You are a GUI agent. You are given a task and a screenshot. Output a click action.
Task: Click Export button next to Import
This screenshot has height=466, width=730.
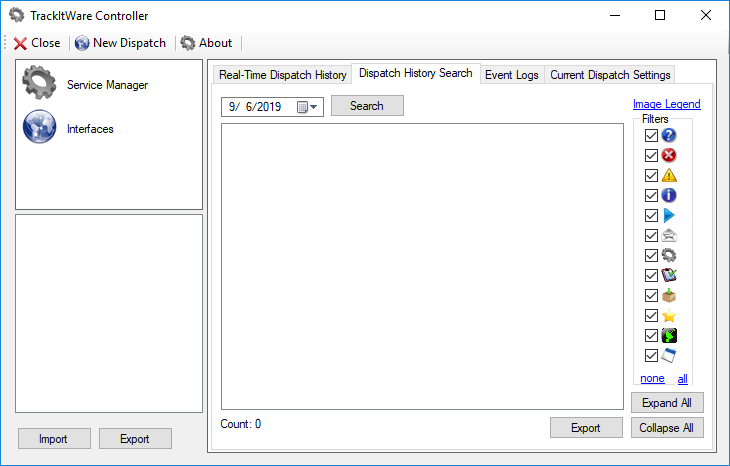(x=135, y=439)
